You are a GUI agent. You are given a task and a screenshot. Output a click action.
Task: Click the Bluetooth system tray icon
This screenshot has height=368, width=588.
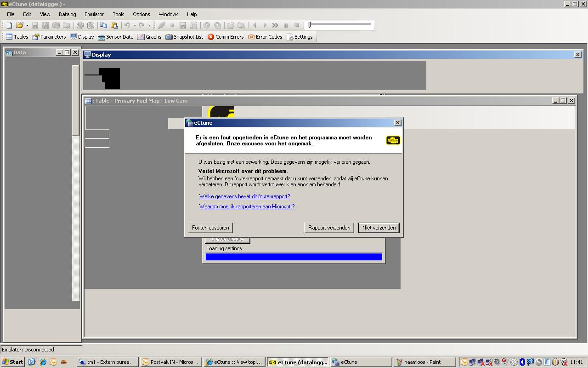coord(522,362)
